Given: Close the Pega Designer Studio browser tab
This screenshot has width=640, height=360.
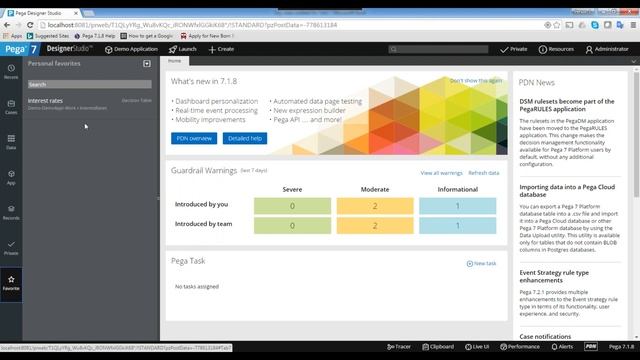Looking at the screenshot, I should click(x=76, y=13).
